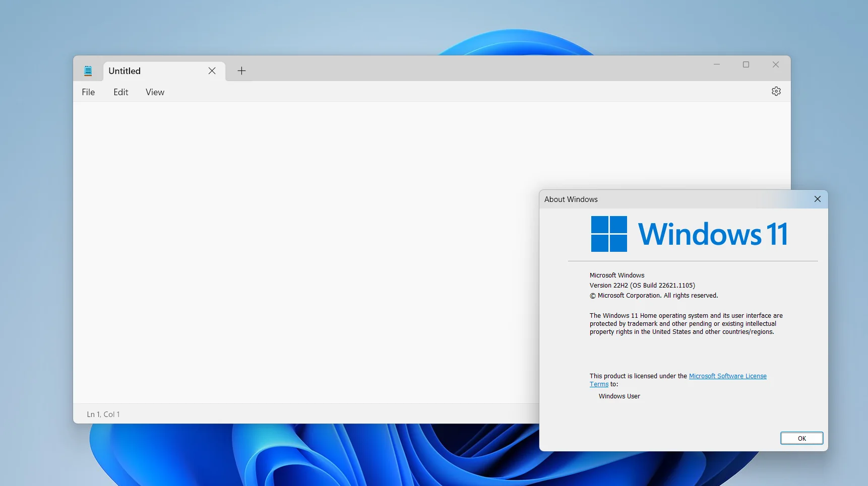Close the Untitled tab
This screenshot has height=486, width=868.
pos(212,71)
